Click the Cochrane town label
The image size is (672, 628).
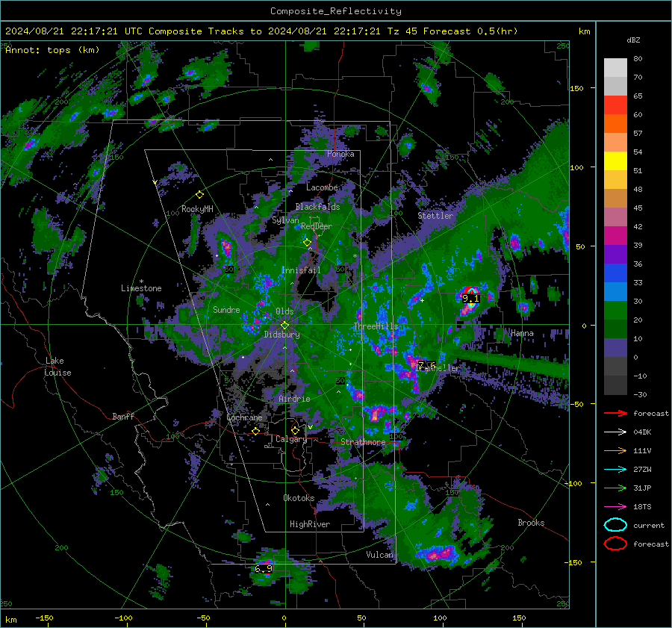(x=244, y=417)
